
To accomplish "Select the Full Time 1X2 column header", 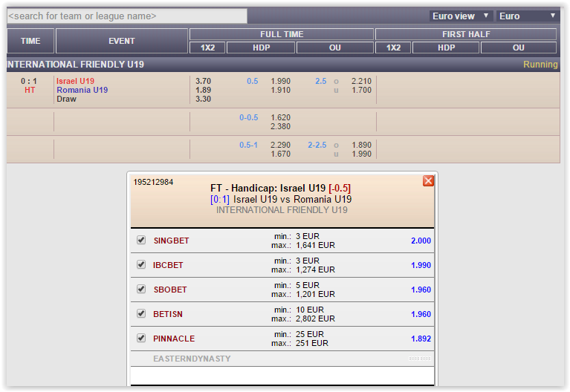I will point(207,48).
